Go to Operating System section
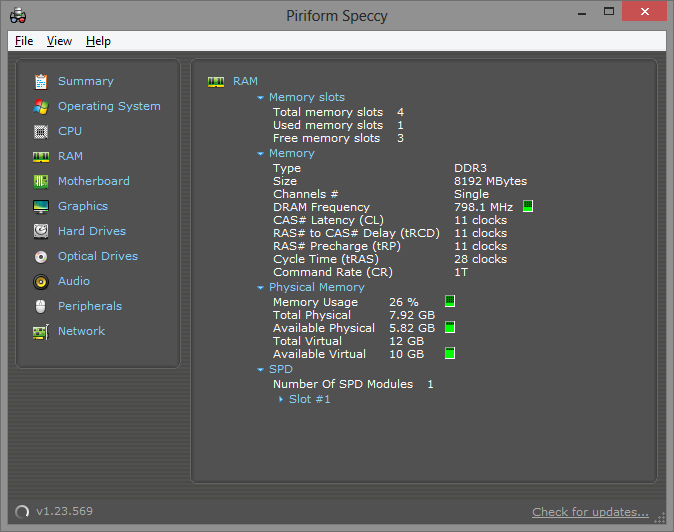The height and width of the screenshot is (532, 674). coord(109,106)
